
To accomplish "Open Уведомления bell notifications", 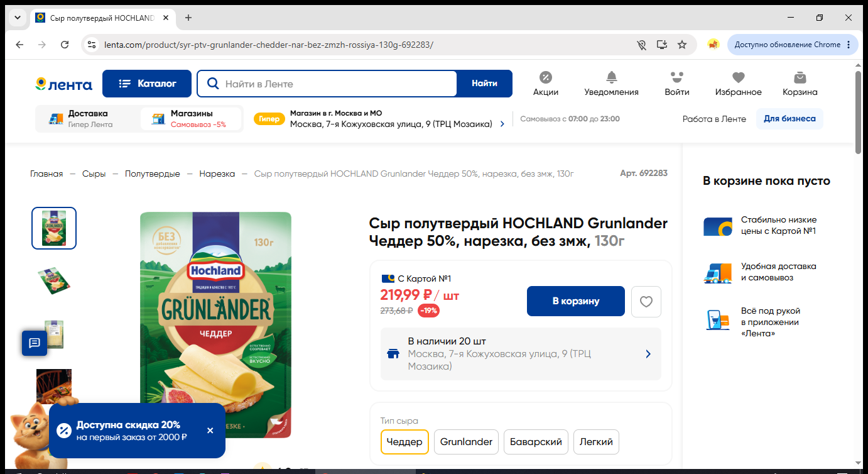I will point(611,84).
